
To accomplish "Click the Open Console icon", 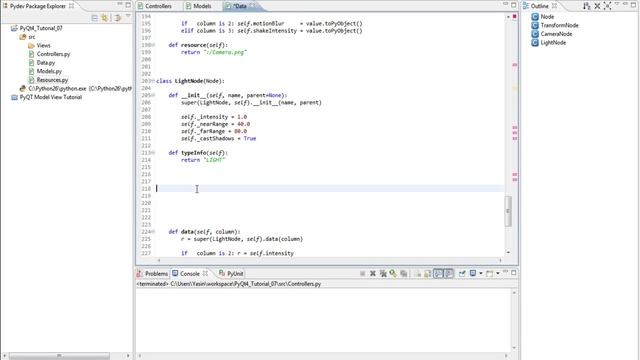I will click(489, 273).
